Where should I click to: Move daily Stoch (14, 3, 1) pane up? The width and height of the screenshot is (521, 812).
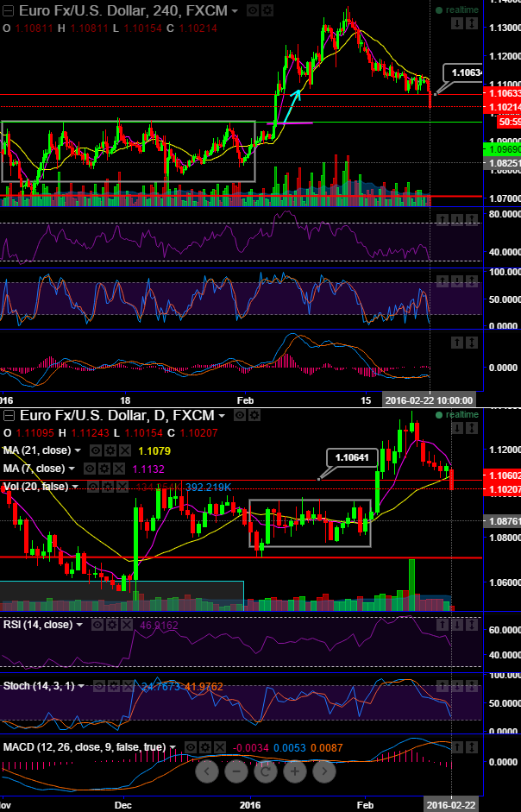coord(443,686)
